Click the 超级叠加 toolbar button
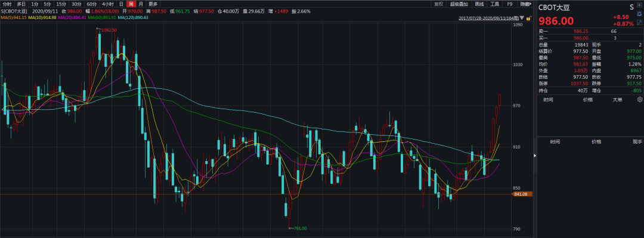644x238 pixels. (x=459, y=4)
